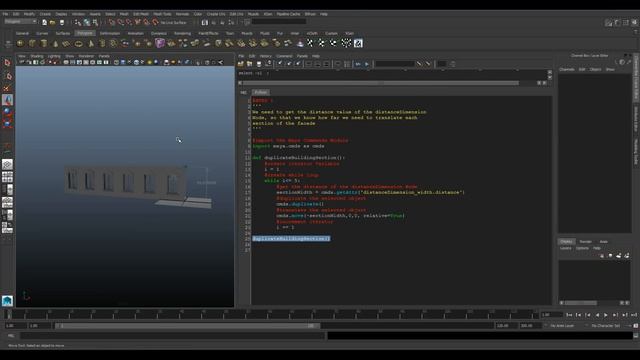Click the search down icon in the Script Editor
This screenshot has height=360, width=640.
pyautogui.click(x=419, y=64)
